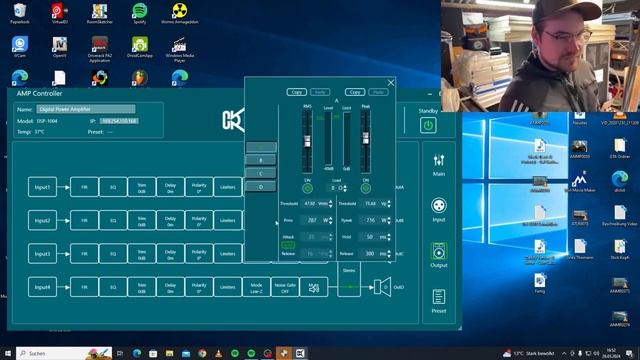The height and width of the screenshot is (360, 640).
Task: Open the Input3 block
Action: pos(42,254)
